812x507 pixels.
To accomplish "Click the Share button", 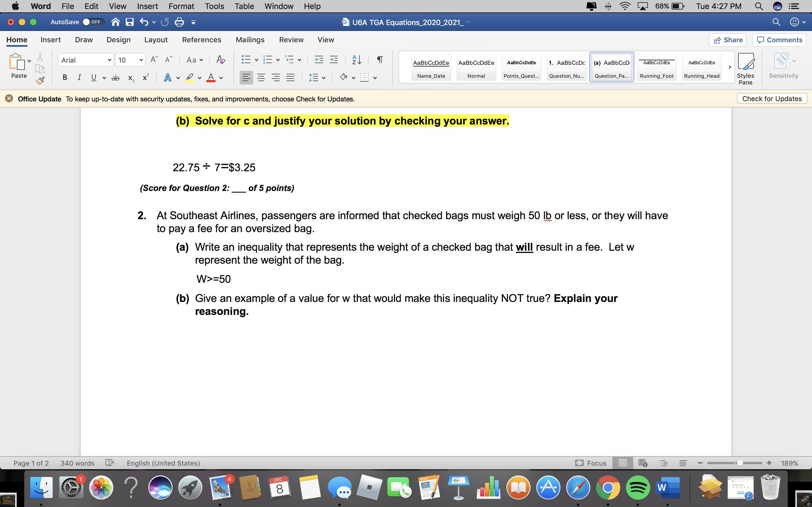I will 727,40.
